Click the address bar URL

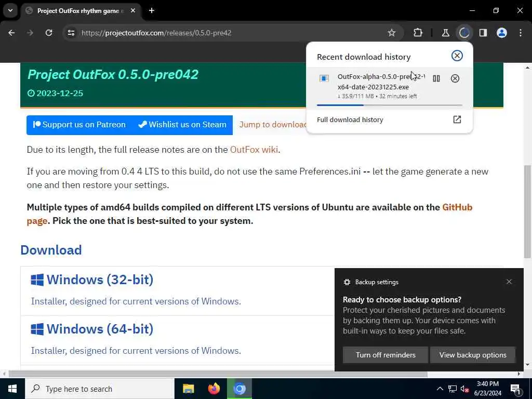[x=156, y=33]
